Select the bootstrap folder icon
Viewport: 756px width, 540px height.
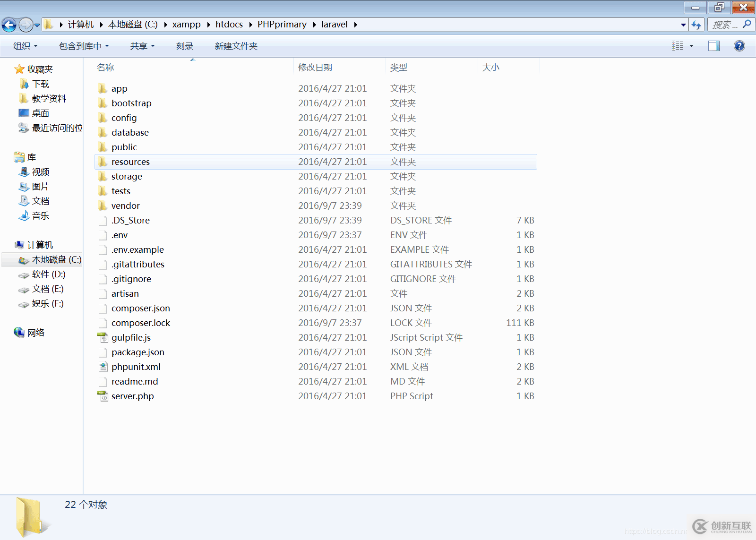coord(103,103)
